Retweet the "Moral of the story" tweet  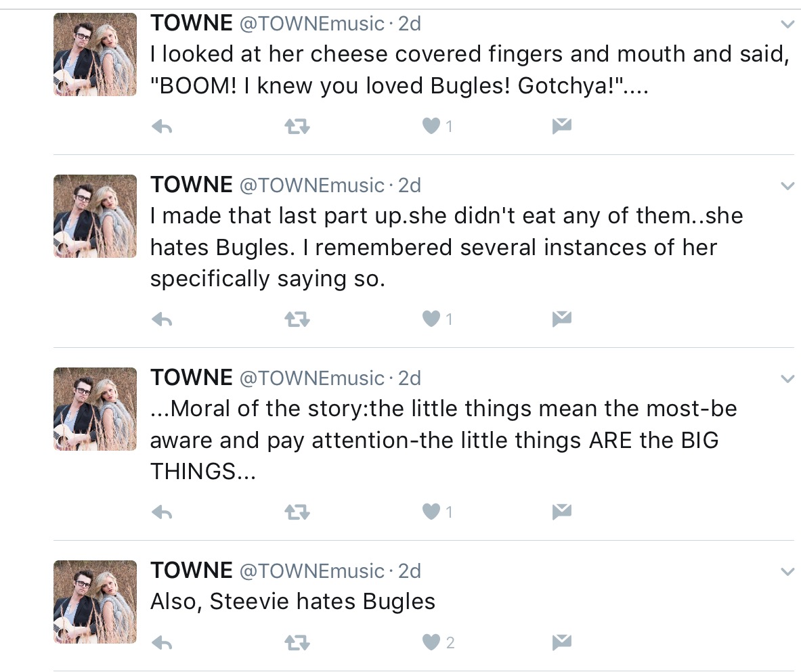(x=297, y=512)
